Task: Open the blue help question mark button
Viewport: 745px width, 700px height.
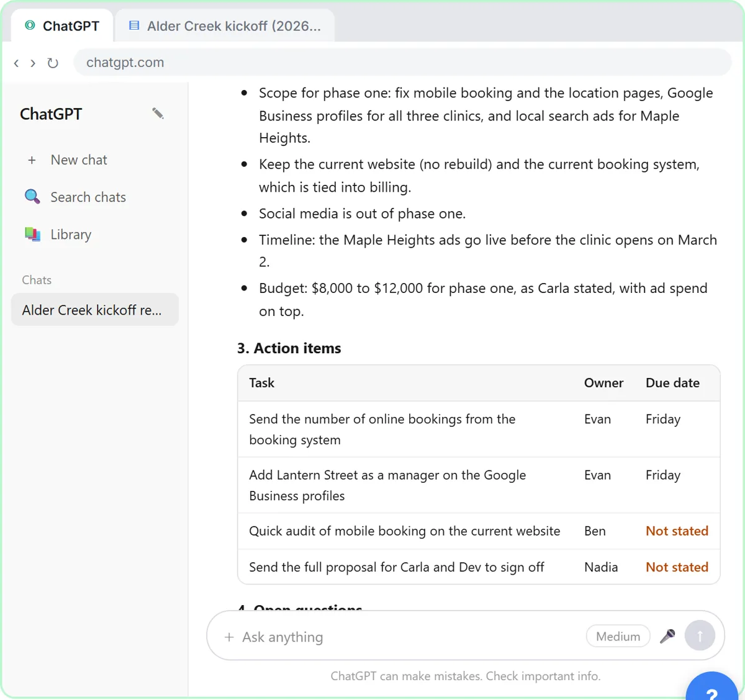Action: [x=713, y=688]
